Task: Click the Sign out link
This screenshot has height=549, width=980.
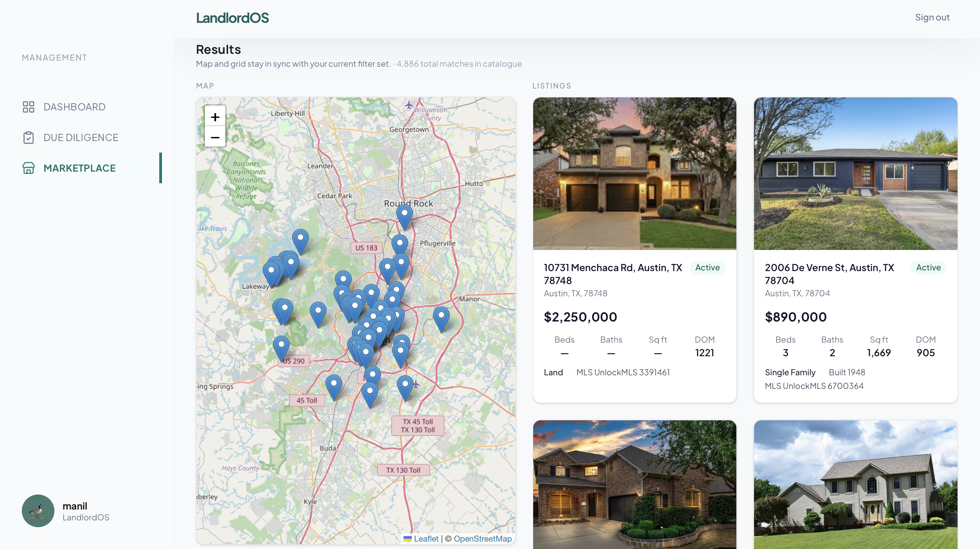Action: click(932, 17)
